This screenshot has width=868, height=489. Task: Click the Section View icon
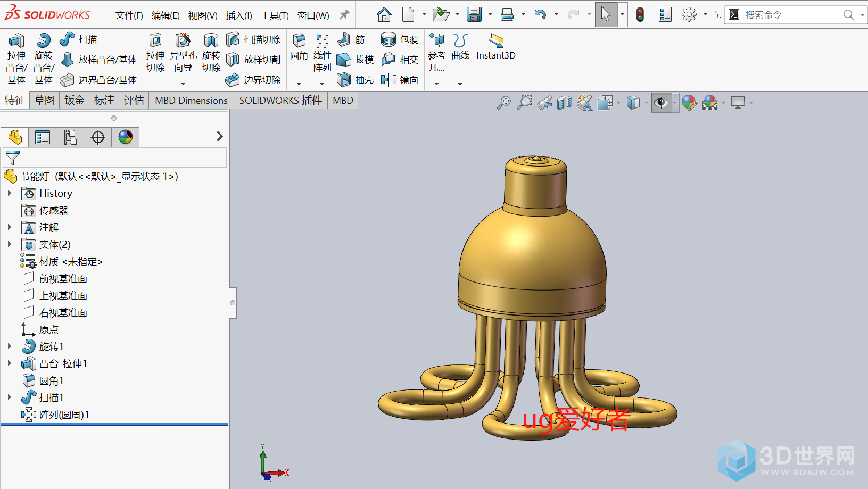(x=564, y=103)
